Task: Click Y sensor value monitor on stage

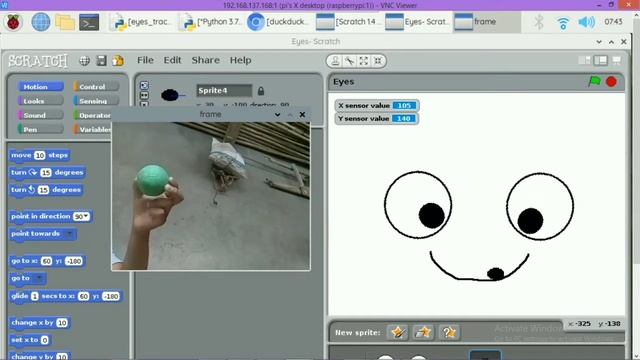Action: [376, 119]
